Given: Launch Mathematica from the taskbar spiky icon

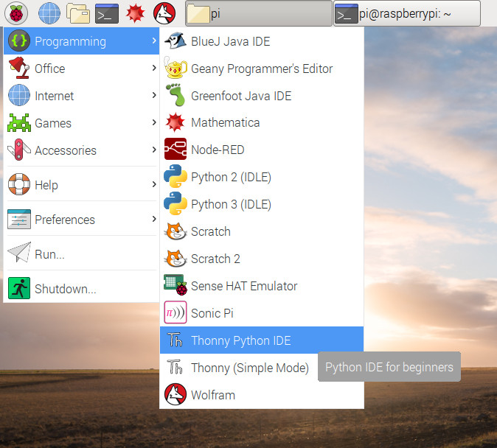Looking at the screenshot, I should pos(136,13).
